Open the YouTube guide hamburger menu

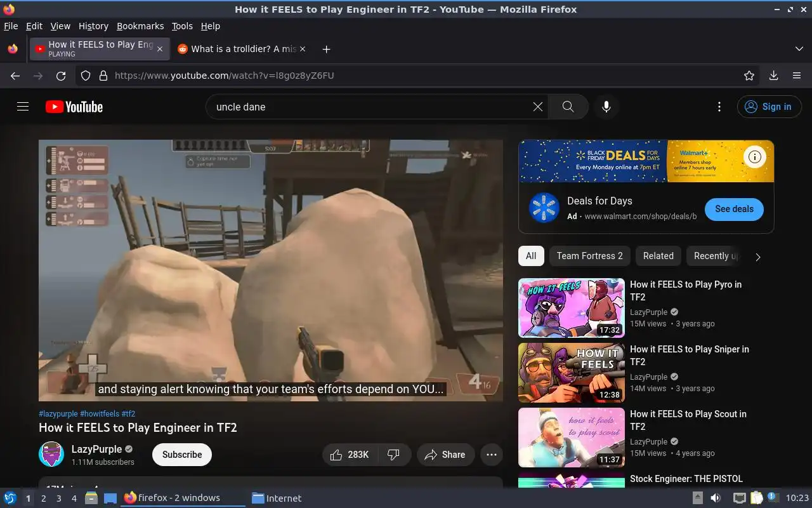pos(23,107)
